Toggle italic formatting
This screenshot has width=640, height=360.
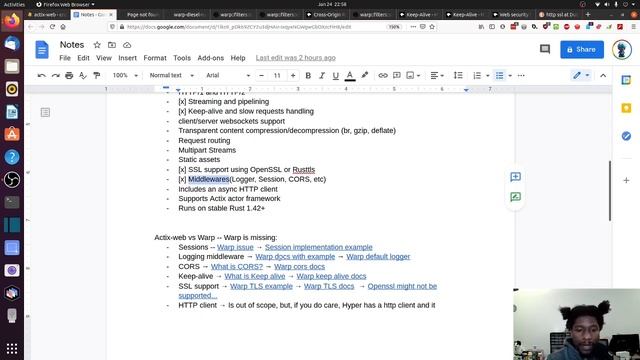[x=322, y=76]
